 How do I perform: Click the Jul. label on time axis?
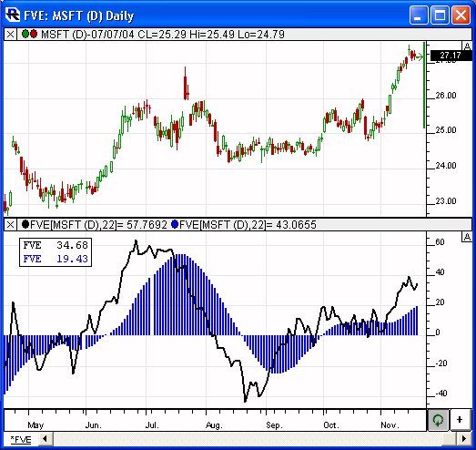152,424
